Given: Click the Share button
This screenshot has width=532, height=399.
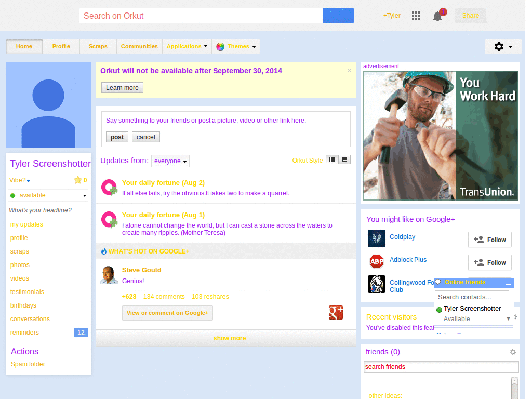Looking at the screenshot, I should point(471,16).
